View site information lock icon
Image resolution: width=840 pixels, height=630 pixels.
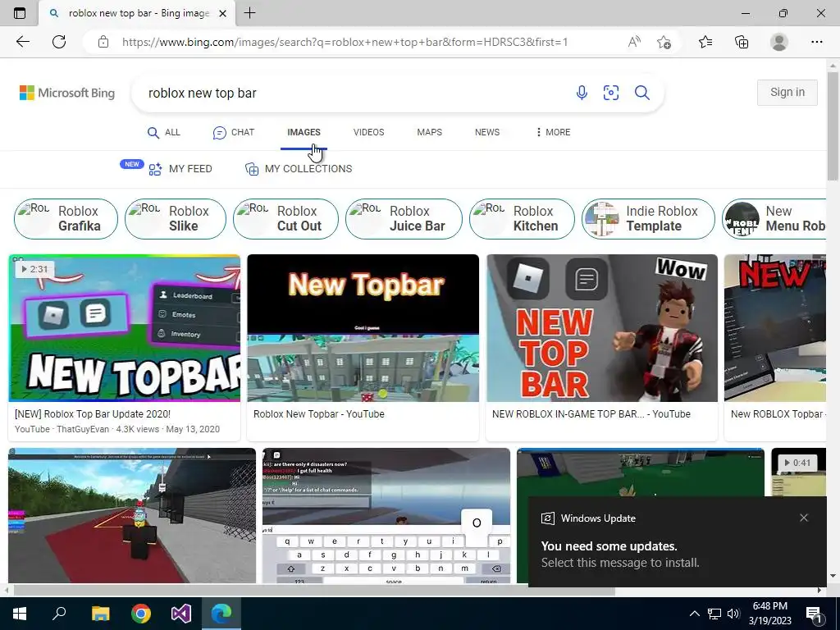pos(103,42)
